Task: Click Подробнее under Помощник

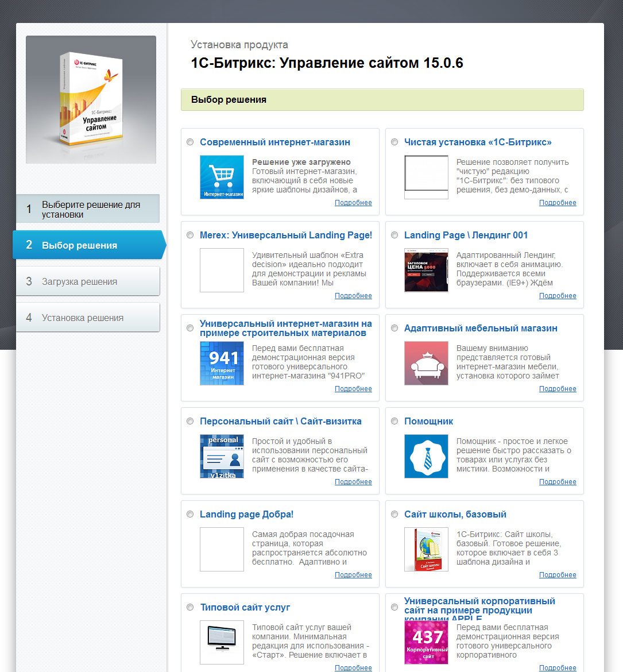Action: pyautogui.click(x=558, y=482)
